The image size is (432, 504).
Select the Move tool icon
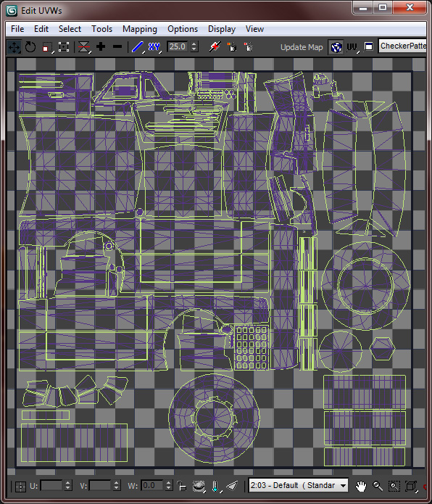tap(14, 47)
